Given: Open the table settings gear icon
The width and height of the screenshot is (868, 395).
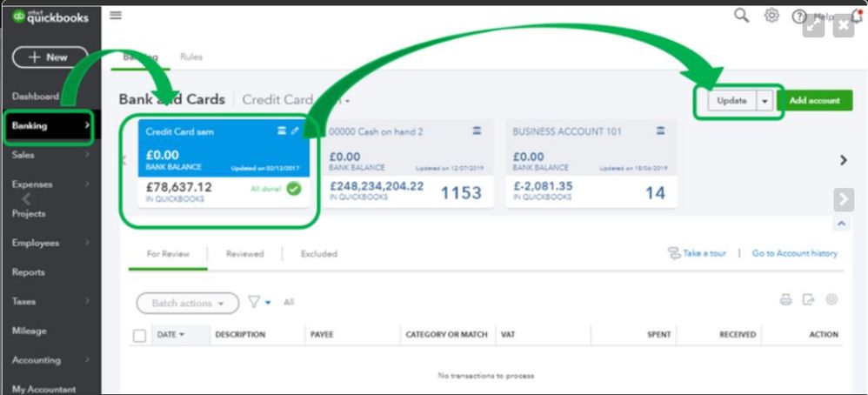Looking at the screenshot, I should click(x=831, y=299).
